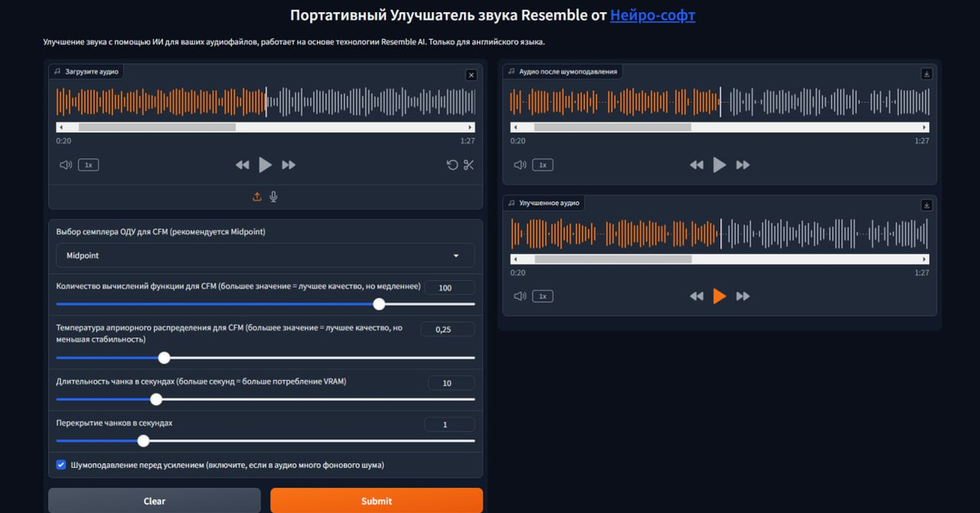This screenshot has width=980, height=513.
Task: Play the denoised audio
Action: click(x=719, y=165)
